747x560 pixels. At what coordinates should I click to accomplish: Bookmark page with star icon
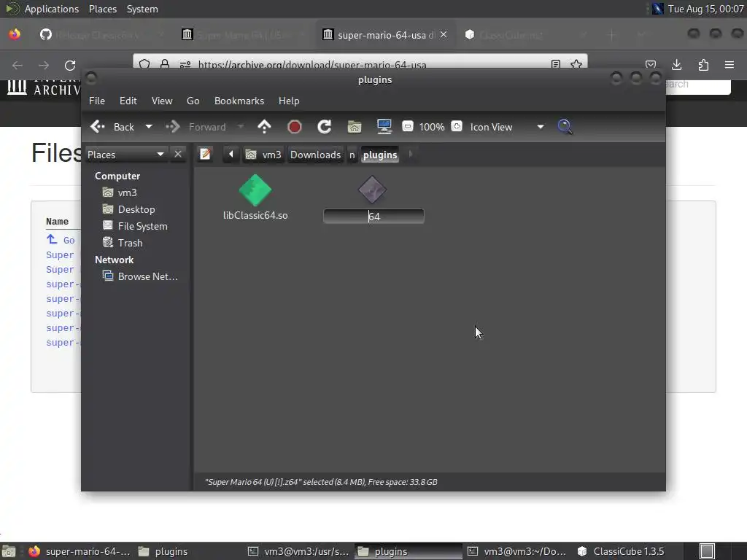coord(576,64)
